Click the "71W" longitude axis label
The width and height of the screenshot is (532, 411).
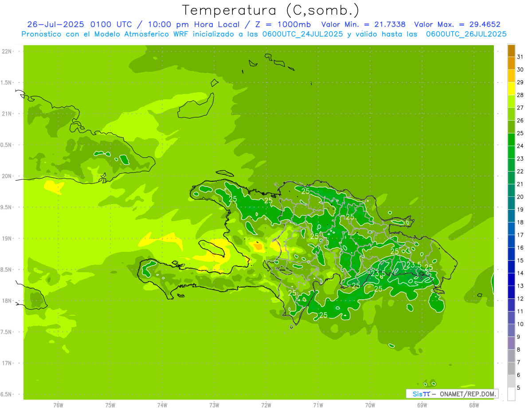[318, 405]
